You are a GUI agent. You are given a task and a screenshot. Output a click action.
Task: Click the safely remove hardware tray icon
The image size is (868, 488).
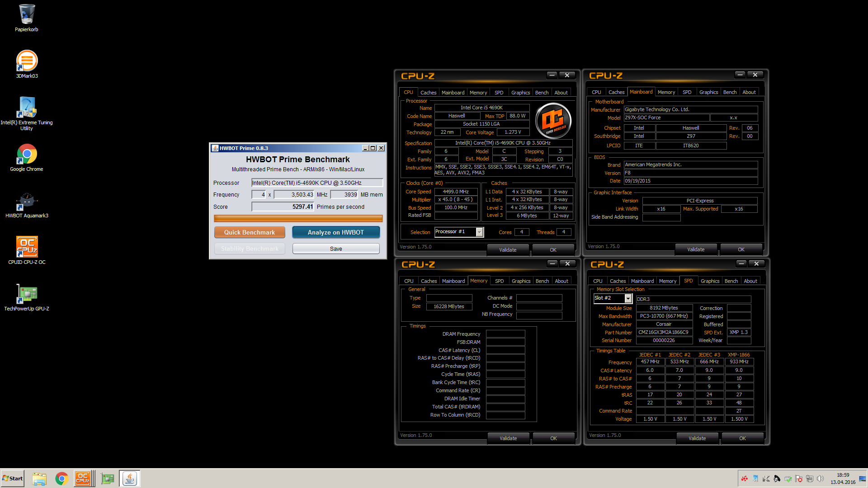click(x=788, y=479)
